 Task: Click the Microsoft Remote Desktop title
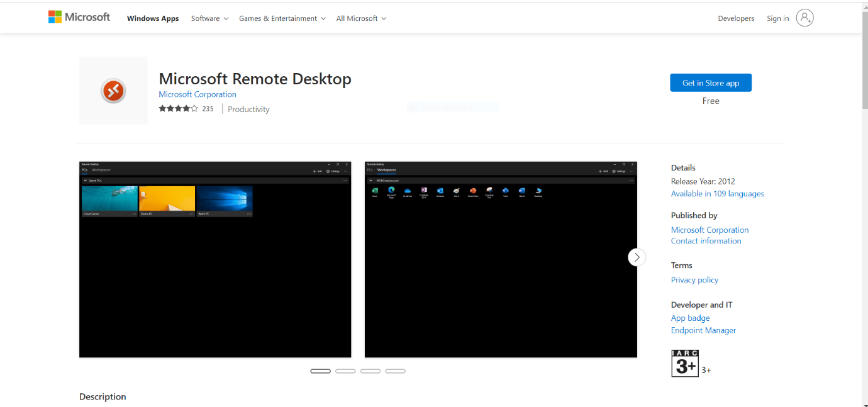pyautogui.click(x=255, y=79)
